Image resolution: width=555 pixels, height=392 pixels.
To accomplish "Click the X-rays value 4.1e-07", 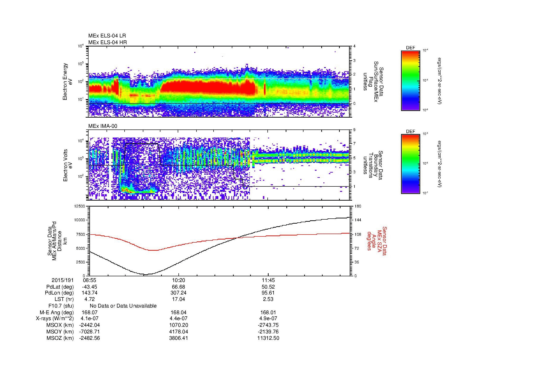I will coord(89,318).
